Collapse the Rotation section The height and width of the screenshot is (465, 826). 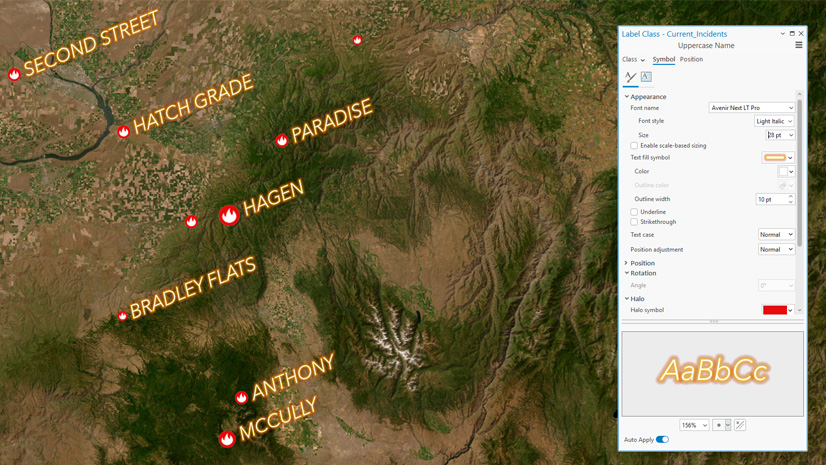[x=627, y=273]
